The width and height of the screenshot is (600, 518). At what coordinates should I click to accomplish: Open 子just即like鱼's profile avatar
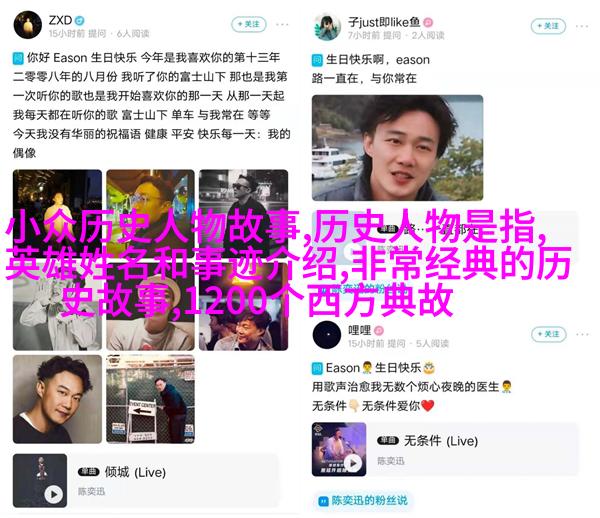(x=327, y=27)
